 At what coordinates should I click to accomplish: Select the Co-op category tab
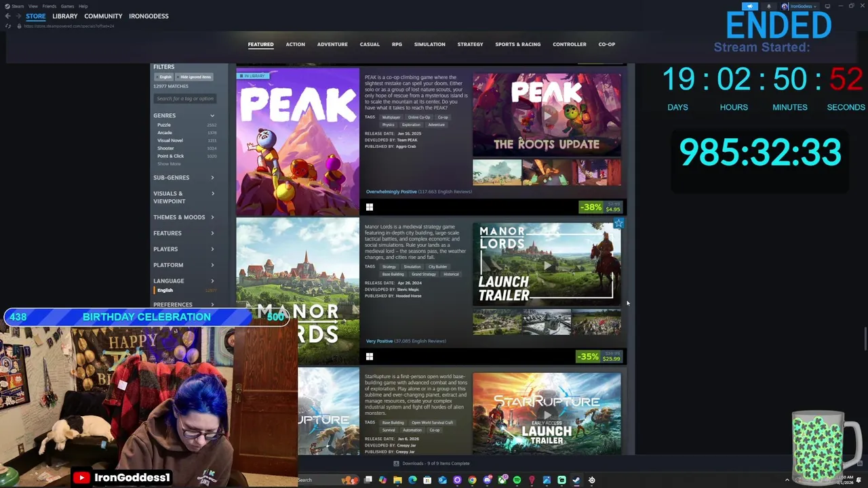(607, 45)
